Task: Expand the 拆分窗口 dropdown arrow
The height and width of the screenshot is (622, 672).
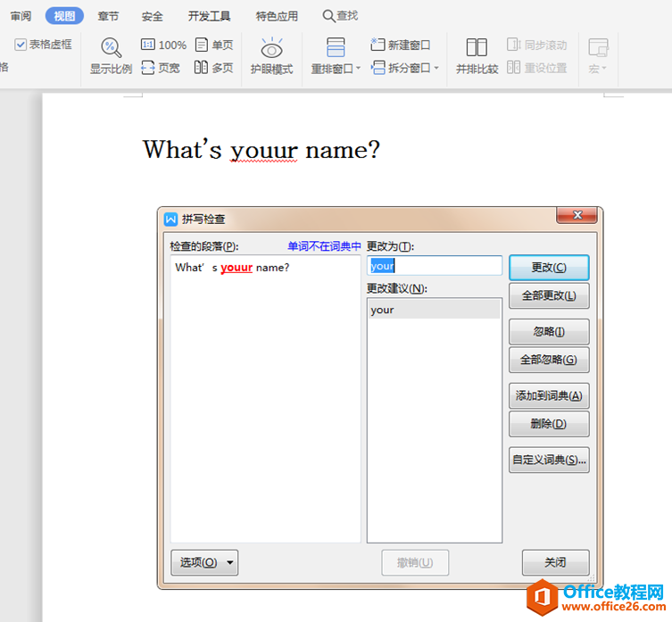Action: click(436, 68)
